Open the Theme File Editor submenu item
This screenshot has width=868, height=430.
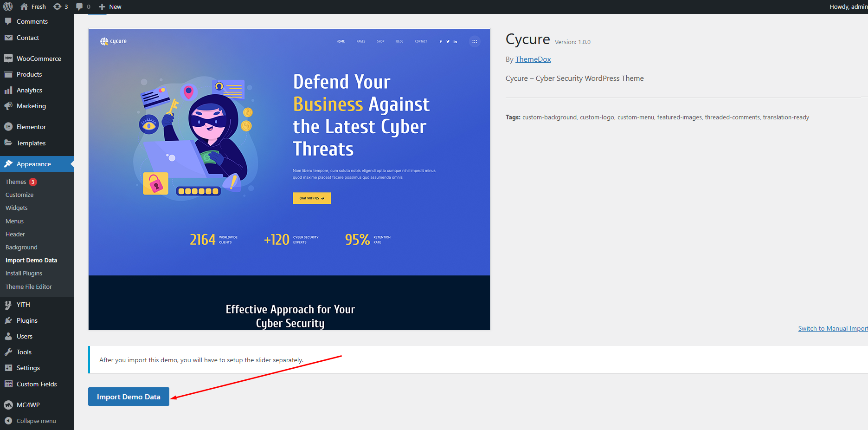(29, 287)
